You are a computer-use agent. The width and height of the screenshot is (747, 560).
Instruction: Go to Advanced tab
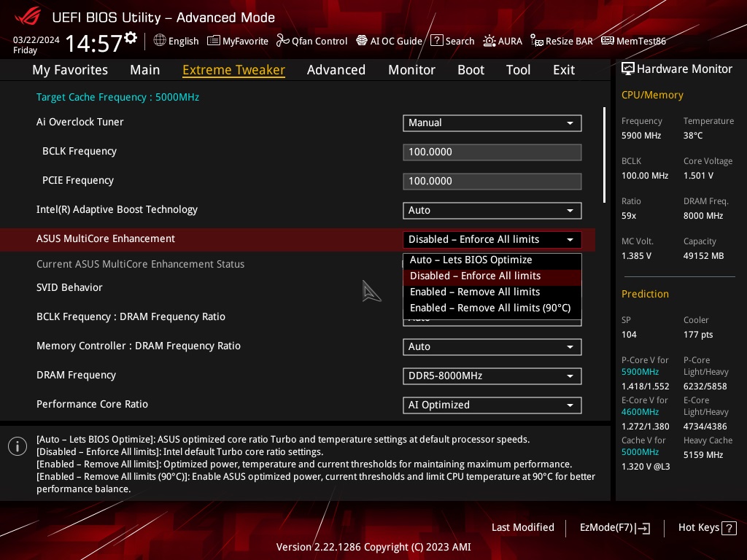coord(336,69)
